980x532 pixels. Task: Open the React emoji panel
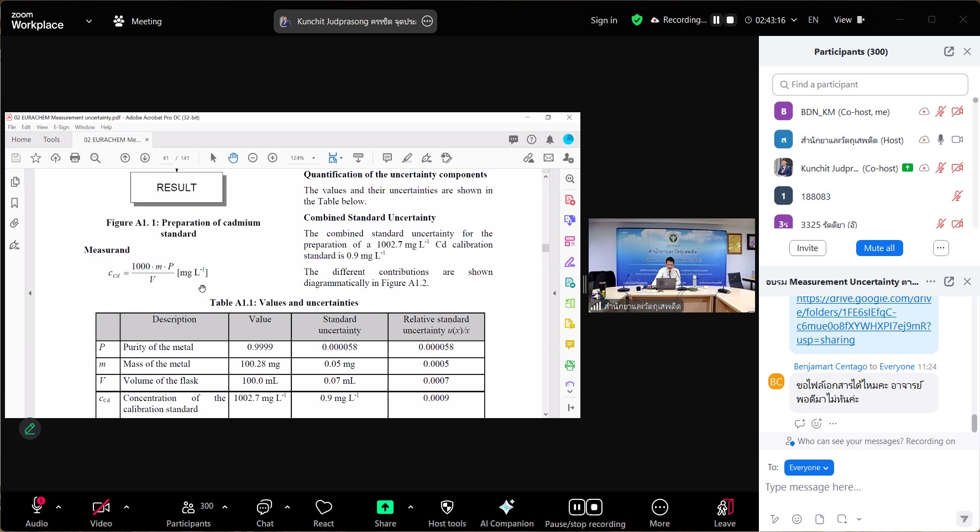click(323, 513)
